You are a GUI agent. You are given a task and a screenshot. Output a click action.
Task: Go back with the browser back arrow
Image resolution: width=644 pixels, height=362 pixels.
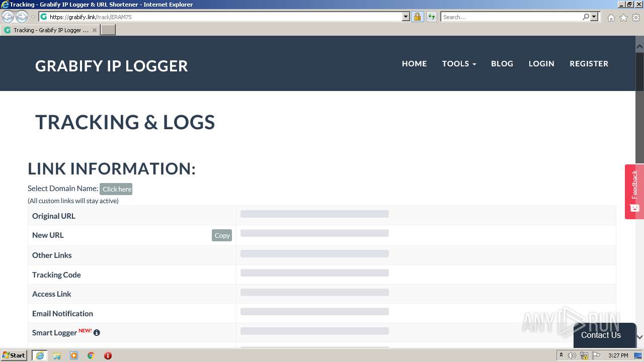pos(8,17)
